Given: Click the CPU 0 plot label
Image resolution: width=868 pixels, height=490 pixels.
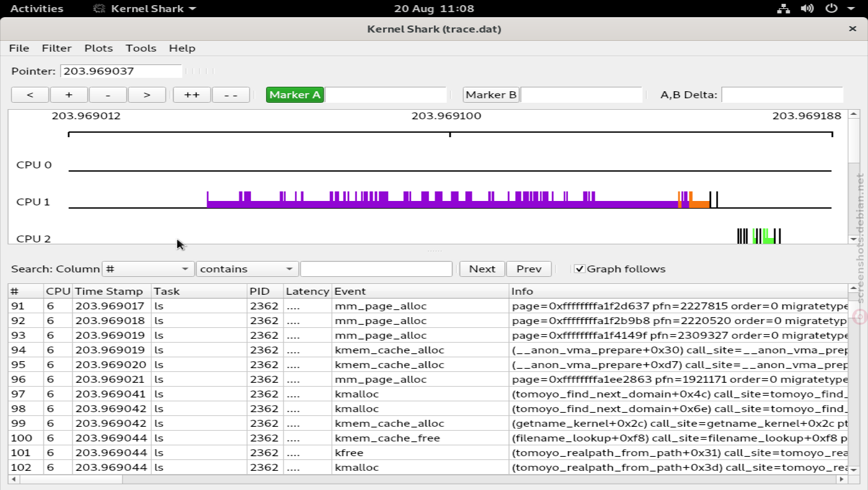Looking at the screenshot, I should (x=34, y=165).
